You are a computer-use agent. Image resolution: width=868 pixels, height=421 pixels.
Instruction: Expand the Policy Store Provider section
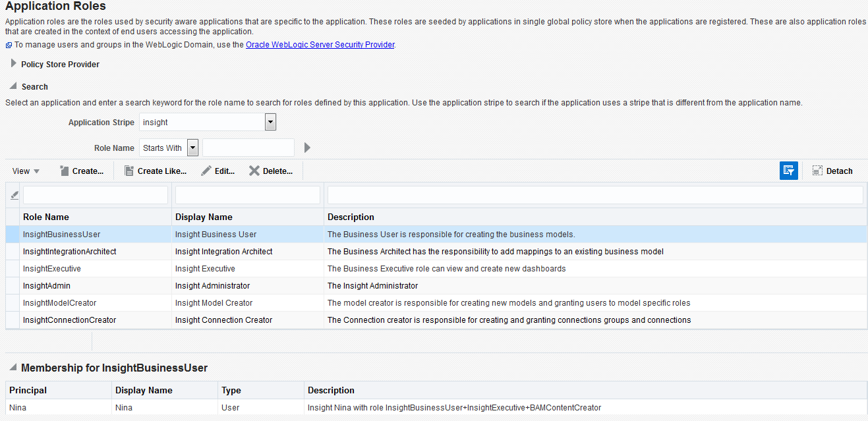14,64
